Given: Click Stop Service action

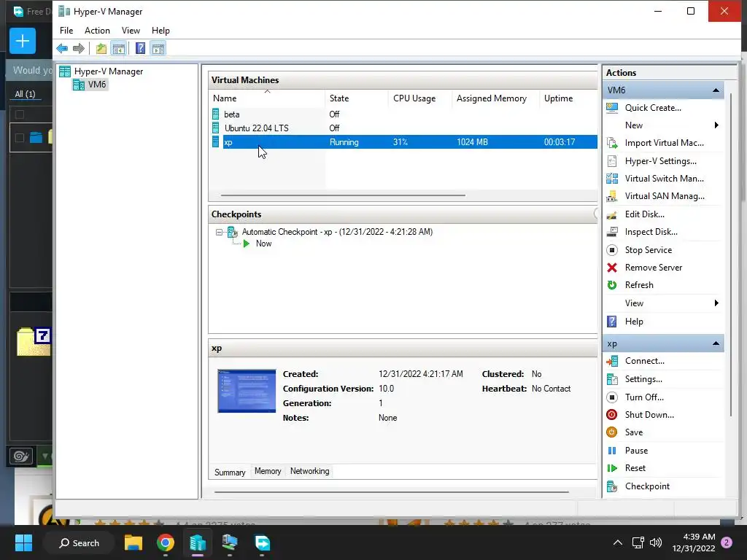Looking at the screenshot, I should (x=648, y=250).
